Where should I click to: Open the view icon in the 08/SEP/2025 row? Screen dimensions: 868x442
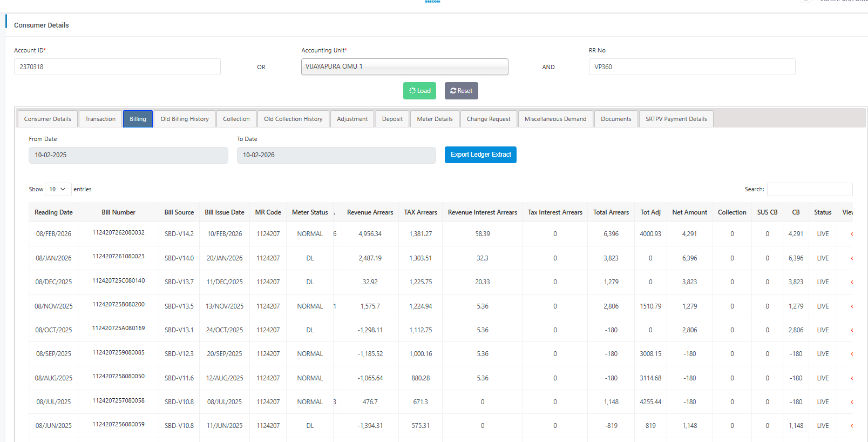point(851,354)
